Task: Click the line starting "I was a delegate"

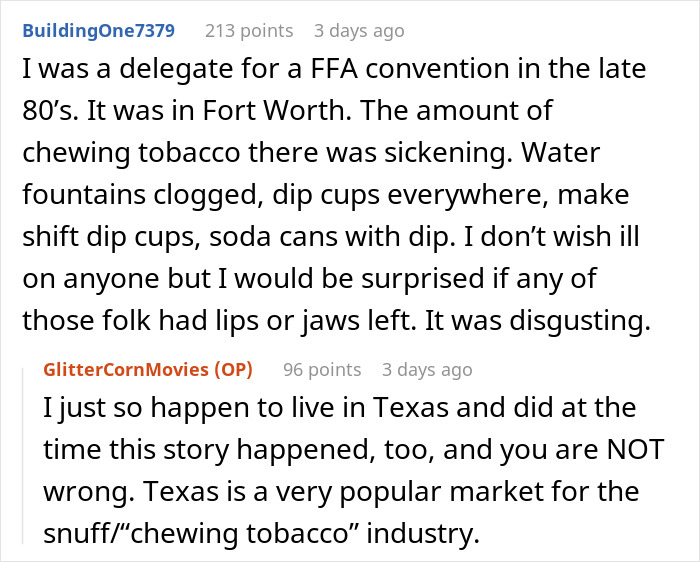Action: coord(336,71)
